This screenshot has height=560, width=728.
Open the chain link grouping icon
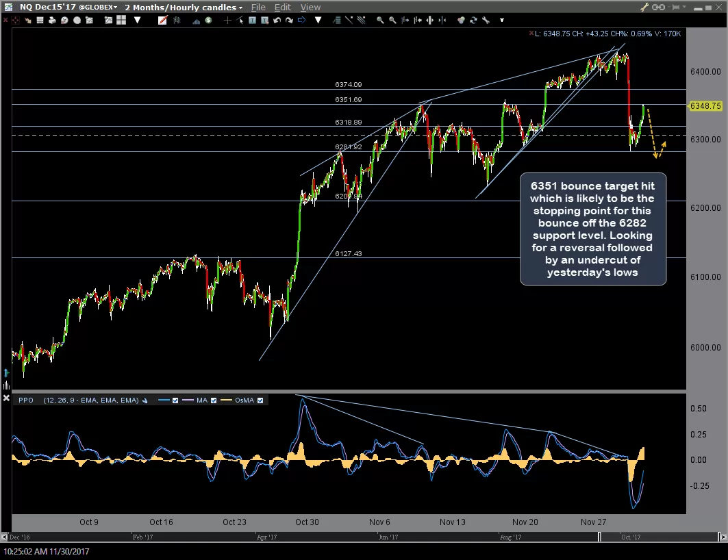[x=658, y=7]
